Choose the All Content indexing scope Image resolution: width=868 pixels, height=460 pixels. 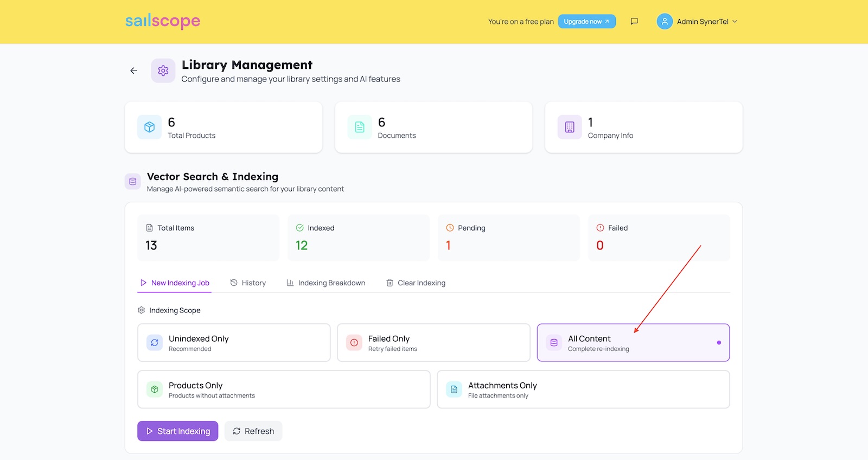pyautogui.click(x=633, y=343)
